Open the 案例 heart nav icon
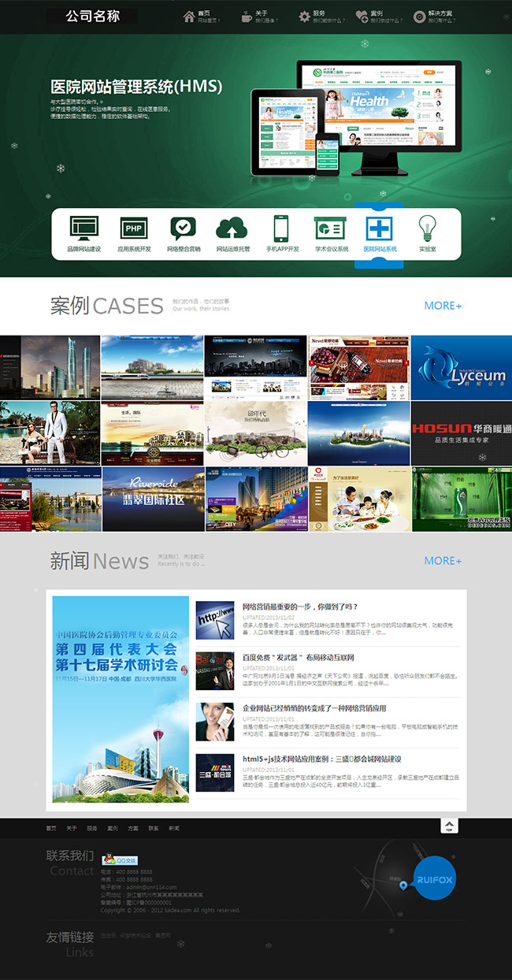The image size is (512, 980). 362,17
